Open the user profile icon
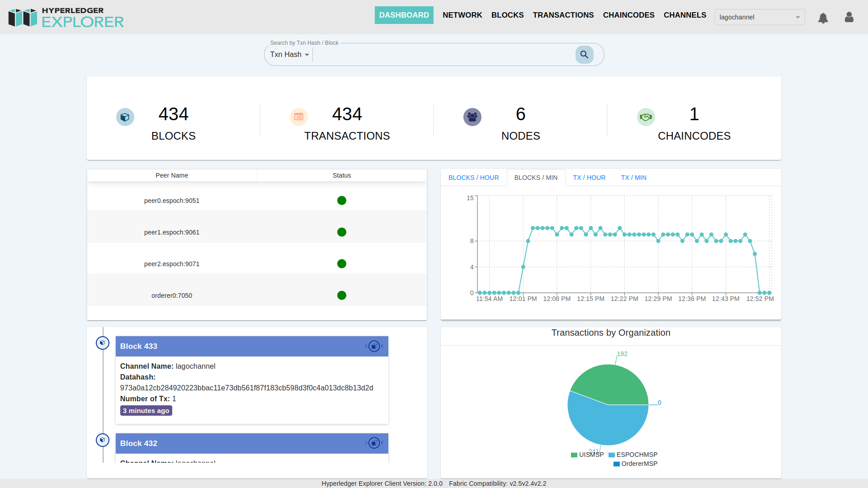The image size is (868, 488). point(849,17)
